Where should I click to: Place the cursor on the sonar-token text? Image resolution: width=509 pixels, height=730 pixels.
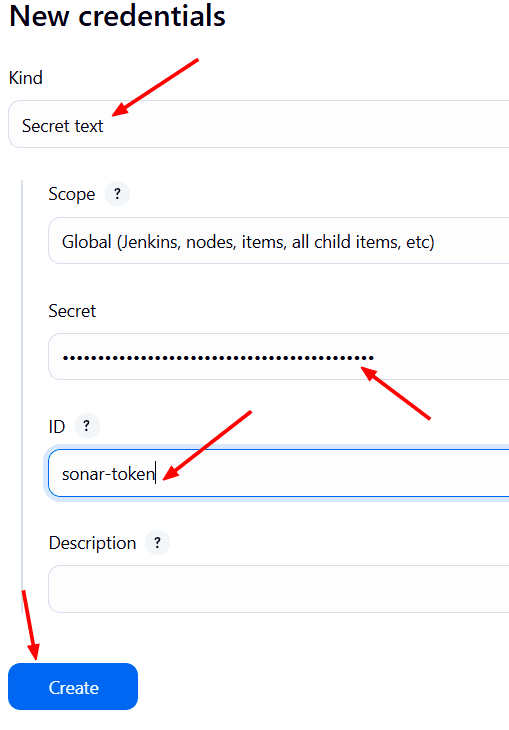click(108, 474)
